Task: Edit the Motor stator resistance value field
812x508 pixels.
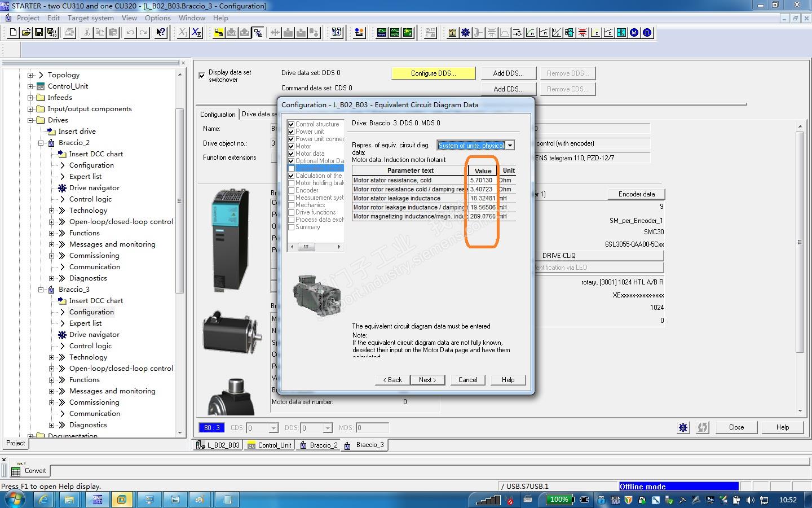Action: [x=482, y=181]
